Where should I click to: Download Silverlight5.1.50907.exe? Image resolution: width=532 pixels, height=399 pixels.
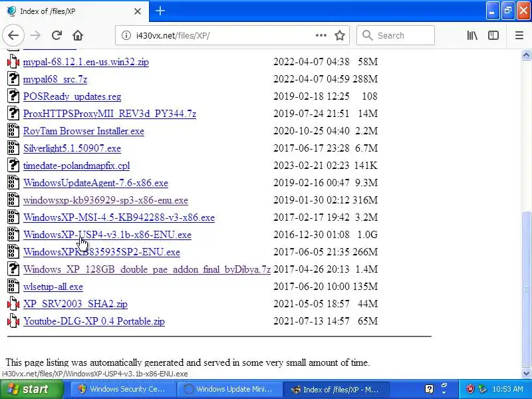72,148
